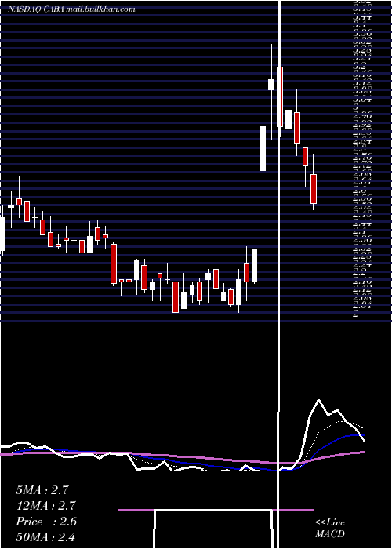
Task: Click the 5MA : 2.7 label
Action: tap(42, 490)
